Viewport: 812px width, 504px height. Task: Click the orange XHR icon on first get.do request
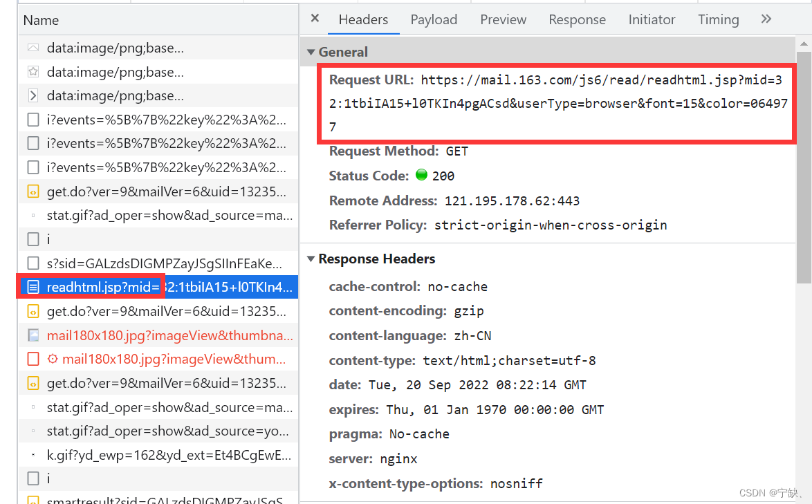coord(32,191)
